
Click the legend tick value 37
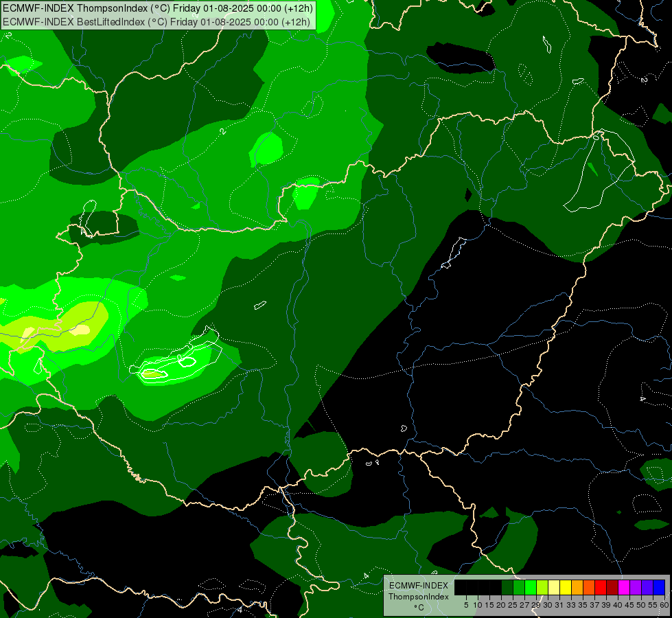click(x=594, y=605)
